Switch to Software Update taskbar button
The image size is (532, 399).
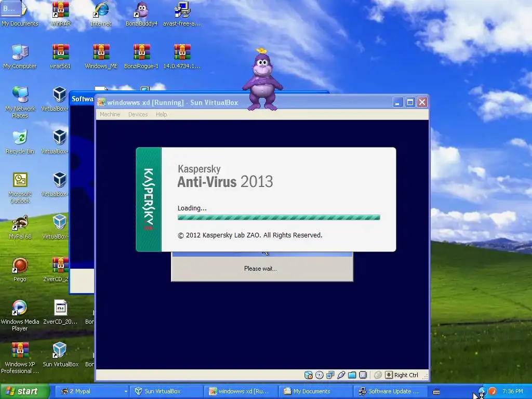tap(390, 391)
